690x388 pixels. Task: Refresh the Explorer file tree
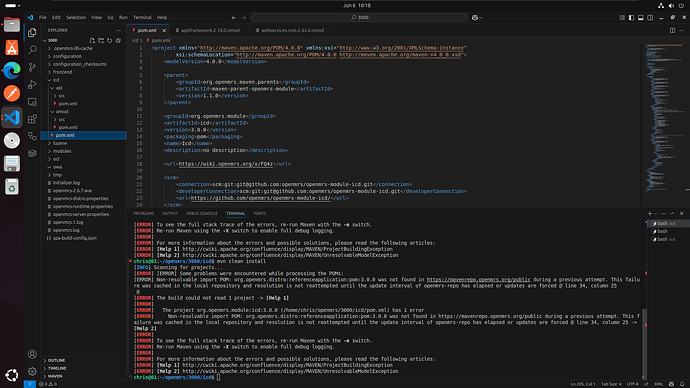[x=110, y=40]
